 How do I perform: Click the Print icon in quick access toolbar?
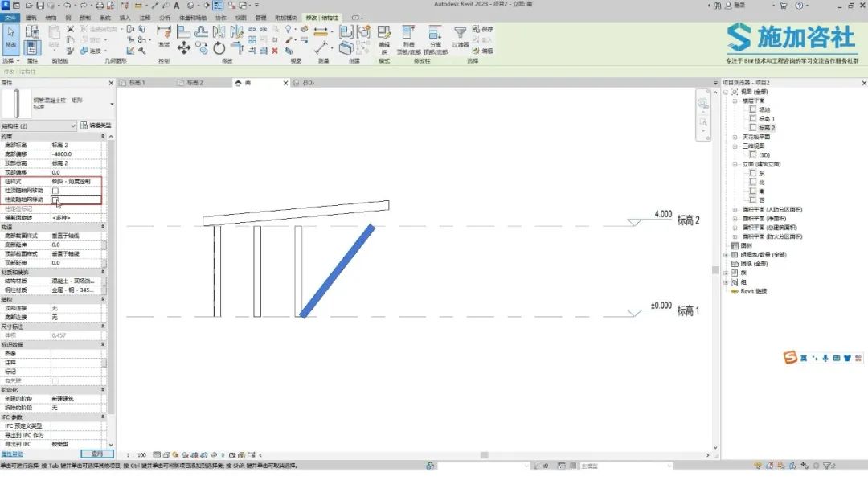(x=100, y=6)
